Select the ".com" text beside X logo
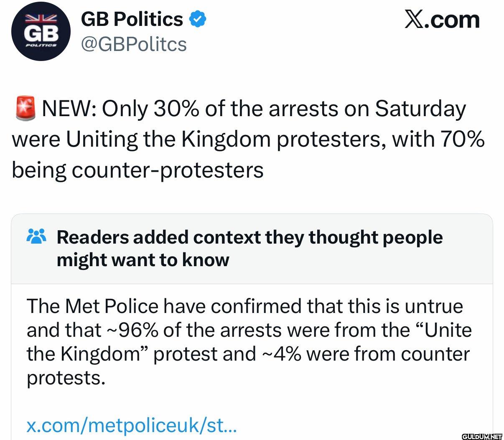This screenshot has width=504, height=440. [452, 20]
